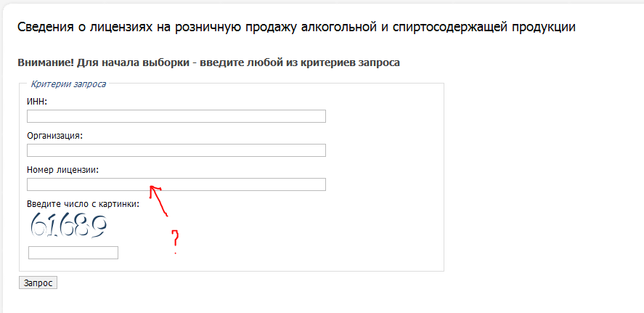Click the Введите число с картинки label

point(83,204)
